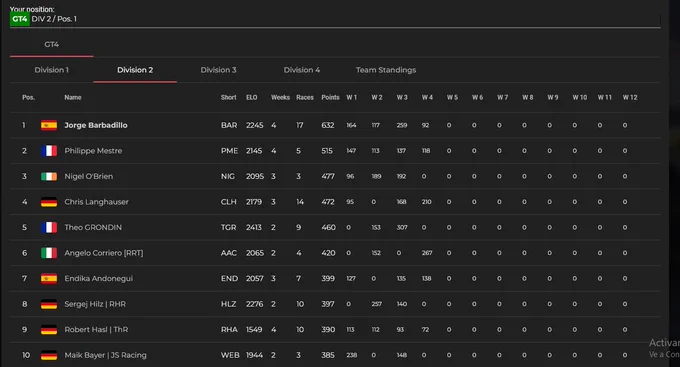Image resolution: width=680 pixels, height=367 pixels.
Task: Click W 3 score 307 for Theo GRONDIN
Action: coord(402,227)
